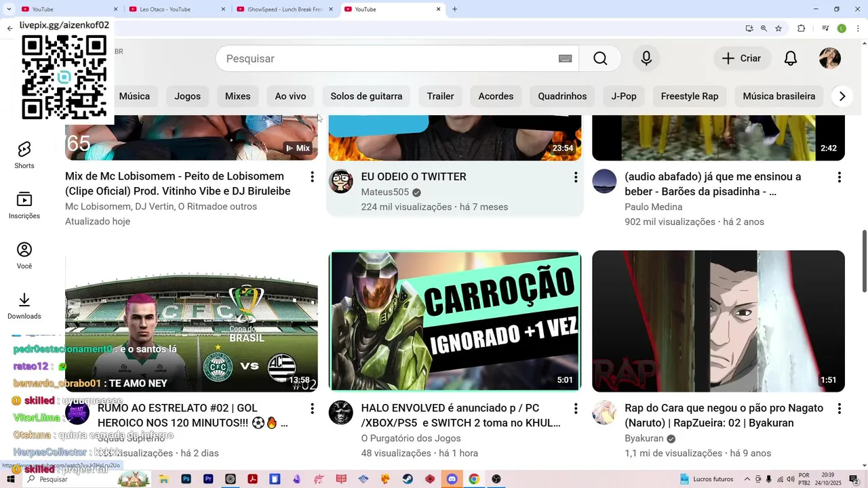868x488 pixels.
Task: Show hidden system tray icons
Action: click(747, 479)
